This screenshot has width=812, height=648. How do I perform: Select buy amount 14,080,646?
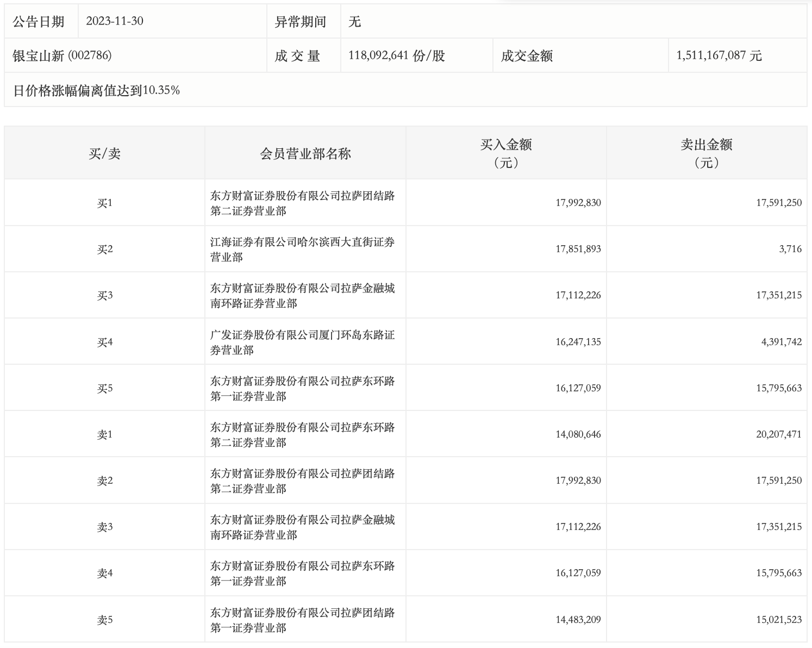578,434
